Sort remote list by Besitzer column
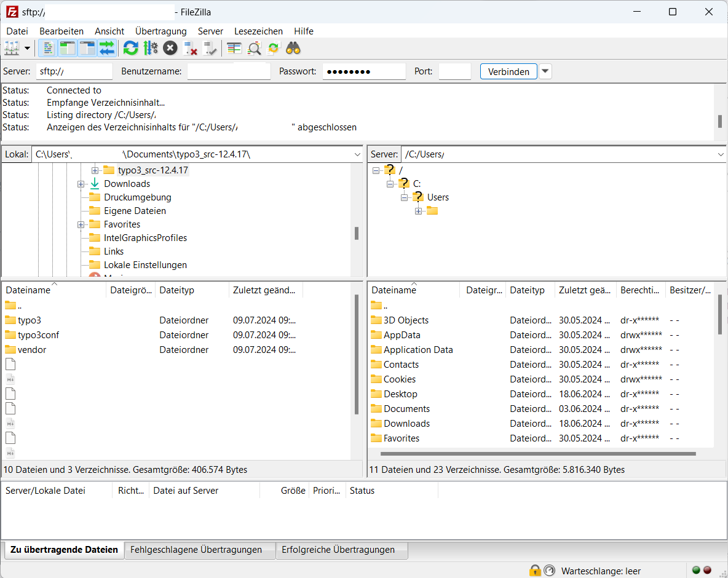The height and width of the screenshot is (578, 728). click(690, 290)
